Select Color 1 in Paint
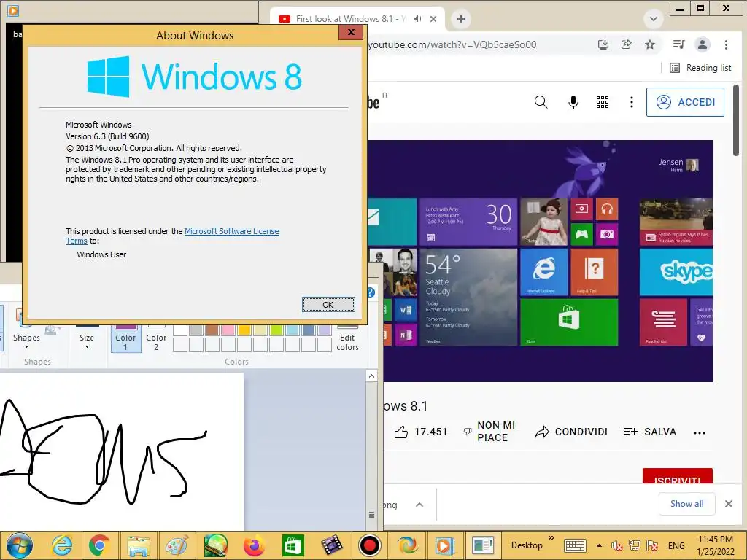 click(x=125, y=338)
